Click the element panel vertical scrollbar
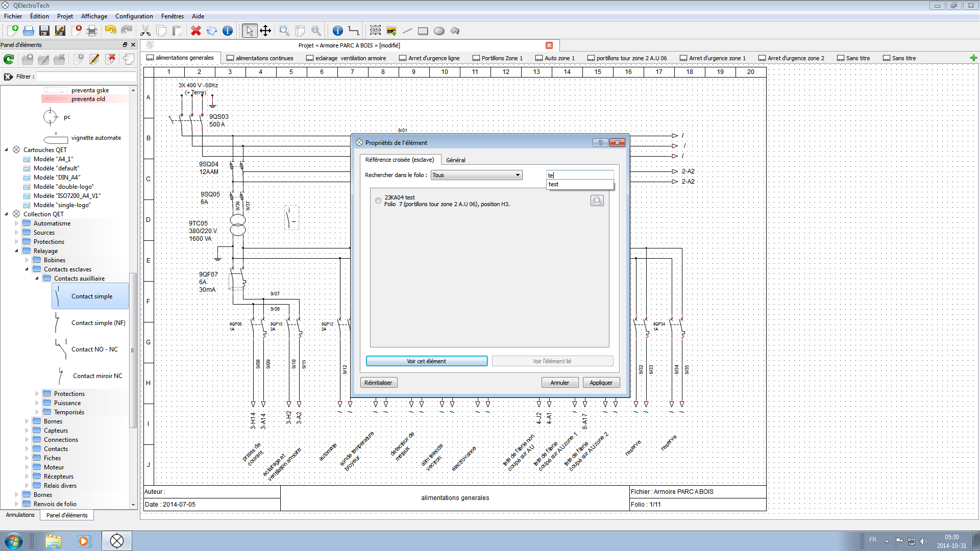 [x=133, y=350]
